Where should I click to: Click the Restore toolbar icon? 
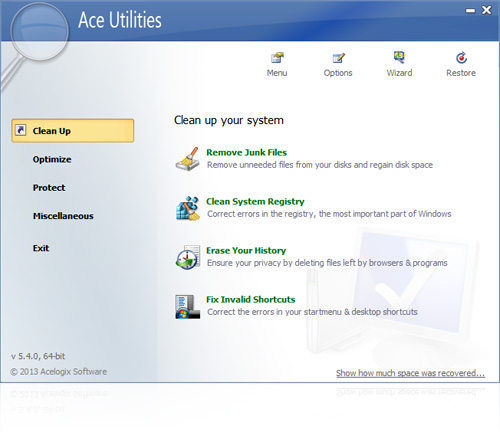point(461,58)
